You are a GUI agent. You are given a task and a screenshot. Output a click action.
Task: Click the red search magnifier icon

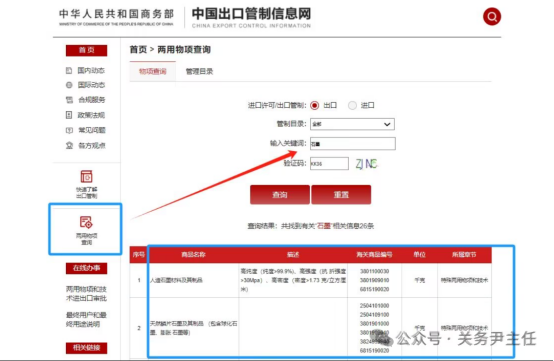(x=492, y=17)
